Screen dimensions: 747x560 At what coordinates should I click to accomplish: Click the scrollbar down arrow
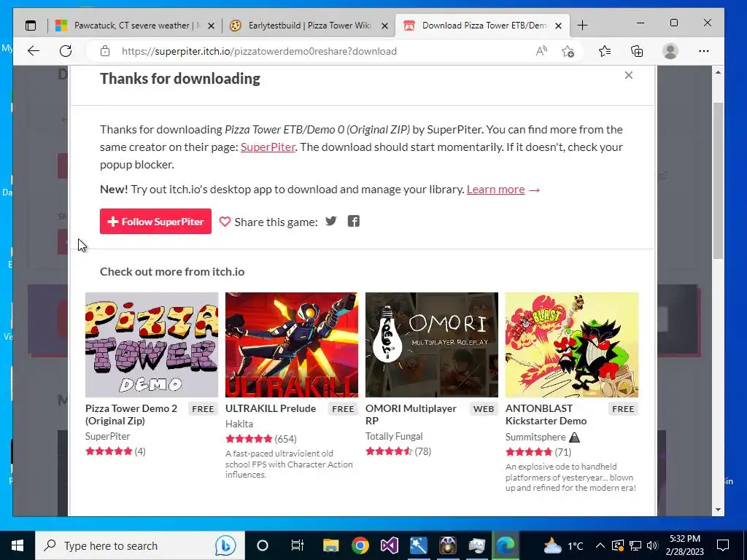[718, 510]
